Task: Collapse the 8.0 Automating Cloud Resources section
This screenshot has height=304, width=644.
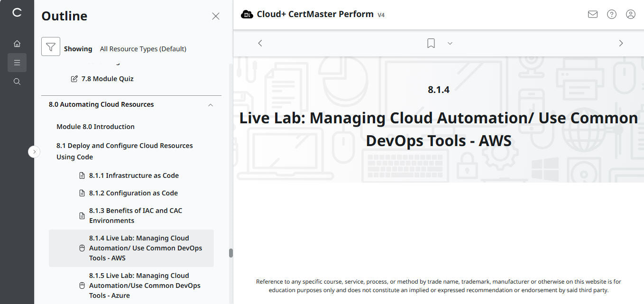Action: click(210, 104)
